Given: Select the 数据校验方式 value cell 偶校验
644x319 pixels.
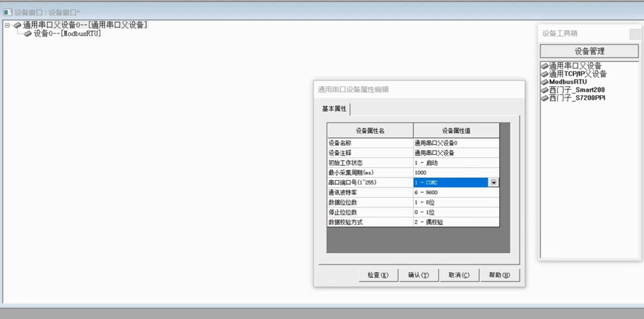Looking at the screenshot, I should click(x=455, y=222).
